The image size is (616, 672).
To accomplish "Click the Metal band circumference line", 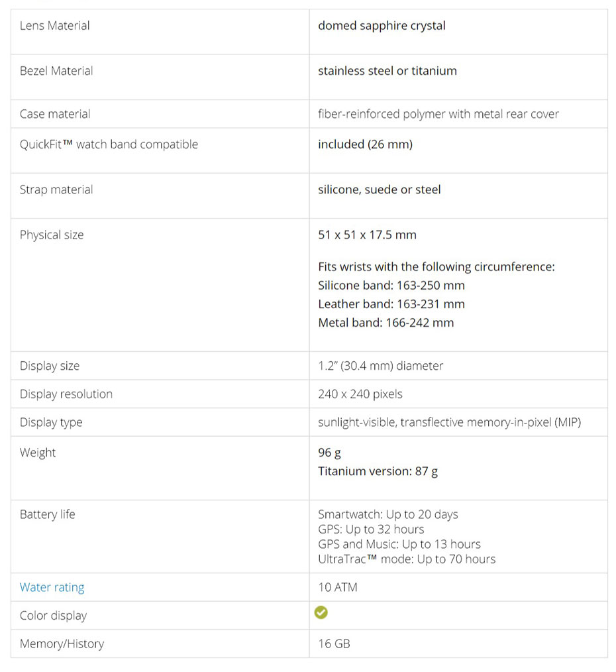I will click(385, 323).
